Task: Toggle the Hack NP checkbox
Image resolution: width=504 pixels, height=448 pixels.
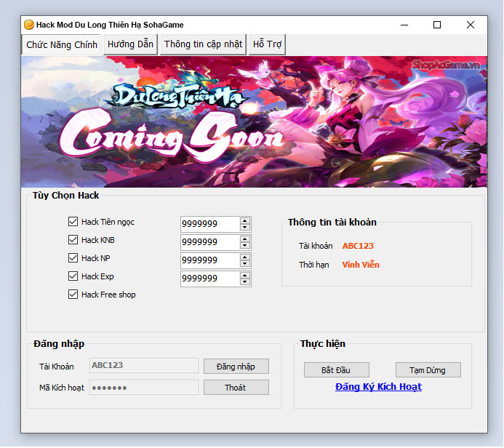Action: click(x=73, y=258)
